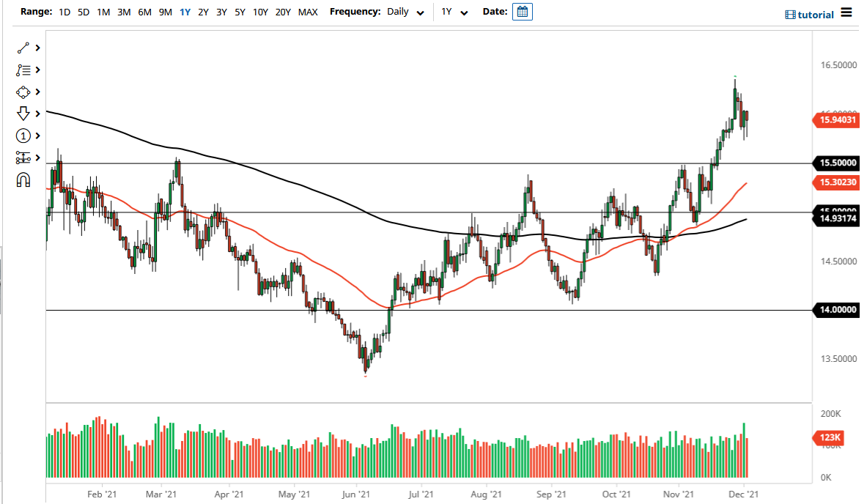Open the Frequency dropdown set to Daily
This screenshot has height=504, width=867.
pos(406,12)
